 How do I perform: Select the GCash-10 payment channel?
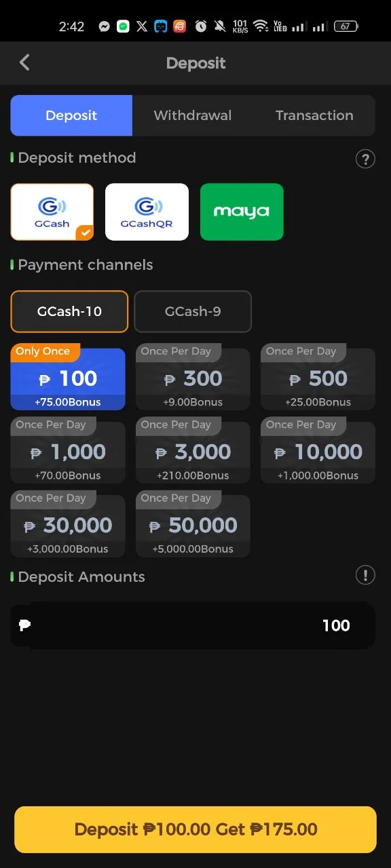69,311
